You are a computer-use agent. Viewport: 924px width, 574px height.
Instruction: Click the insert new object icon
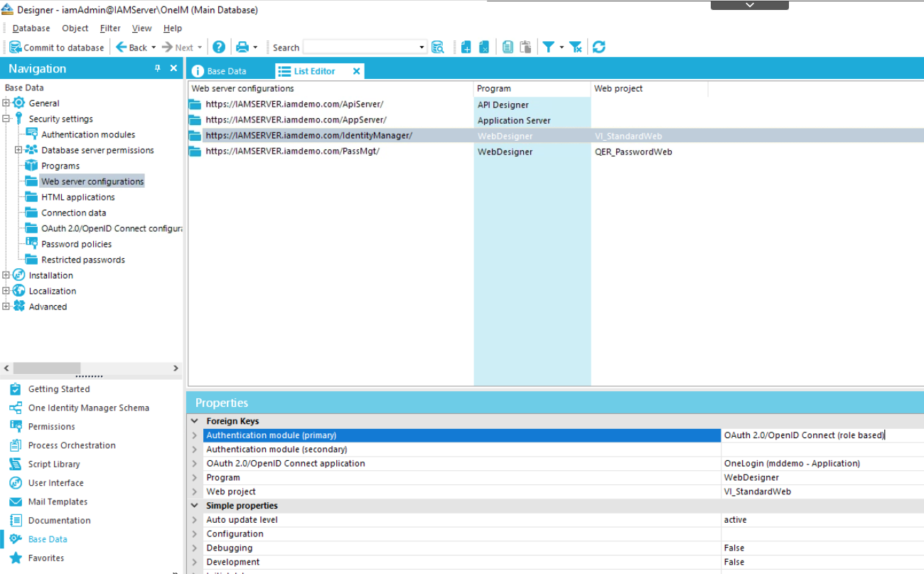pyautogui.click(x=466, y=48)
